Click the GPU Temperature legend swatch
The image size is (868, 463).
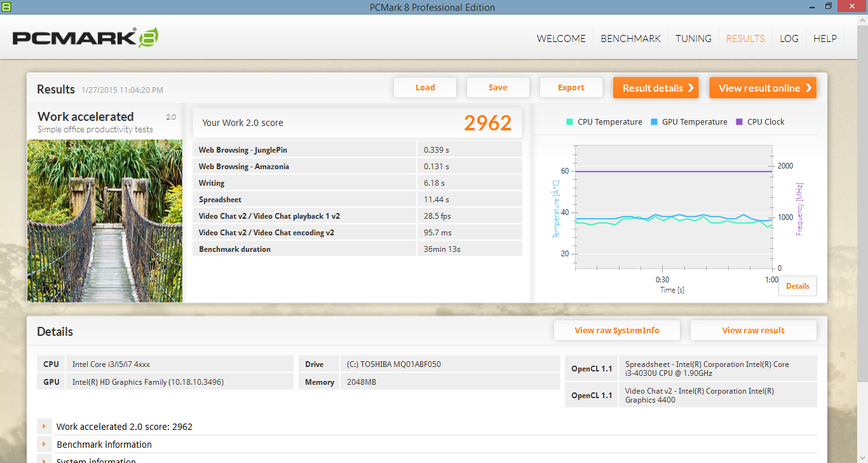(x=654, y=121)
